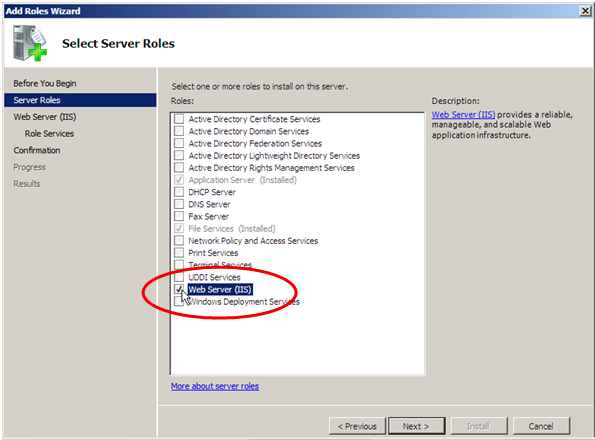
Task: Click the Next button
Action: [417, 426]
